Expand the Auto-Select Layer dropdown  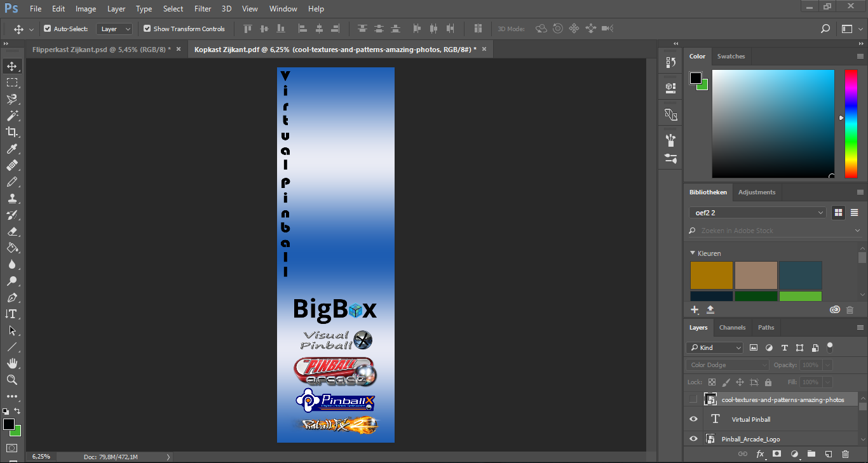tap(114, 29)
